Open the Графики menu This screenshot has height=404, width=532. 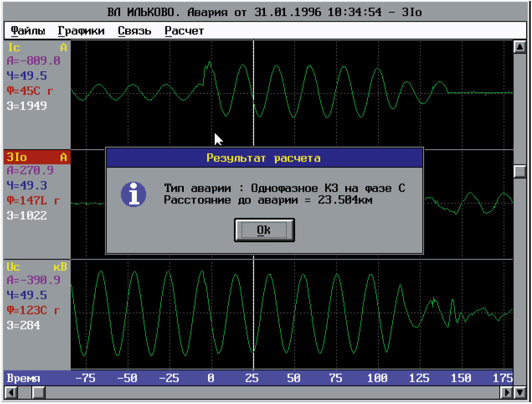pyautogui.click(x=81, y=31)
